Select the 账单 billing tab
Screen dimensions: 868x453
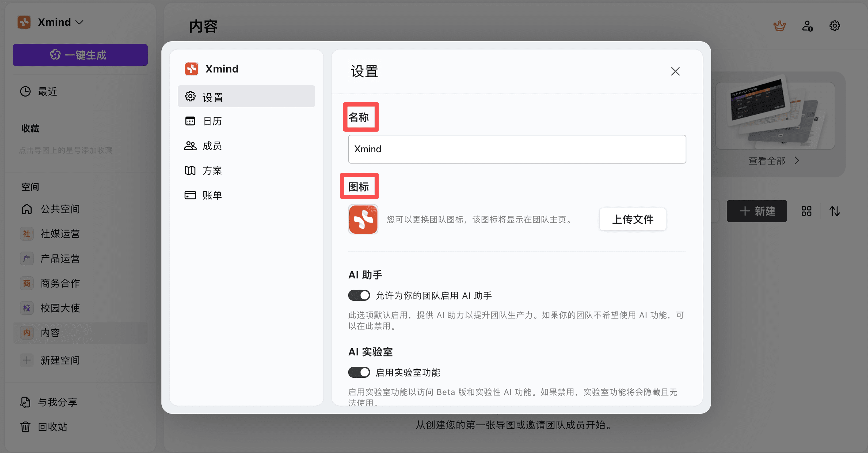click(x=212, y=195)
